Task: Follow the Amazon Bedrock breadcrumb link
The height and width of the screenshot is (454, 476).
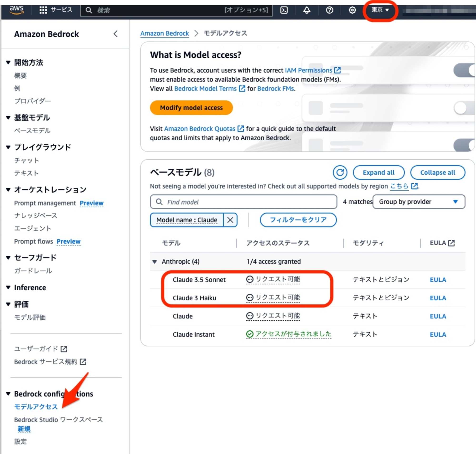Action: pos(165,33)
